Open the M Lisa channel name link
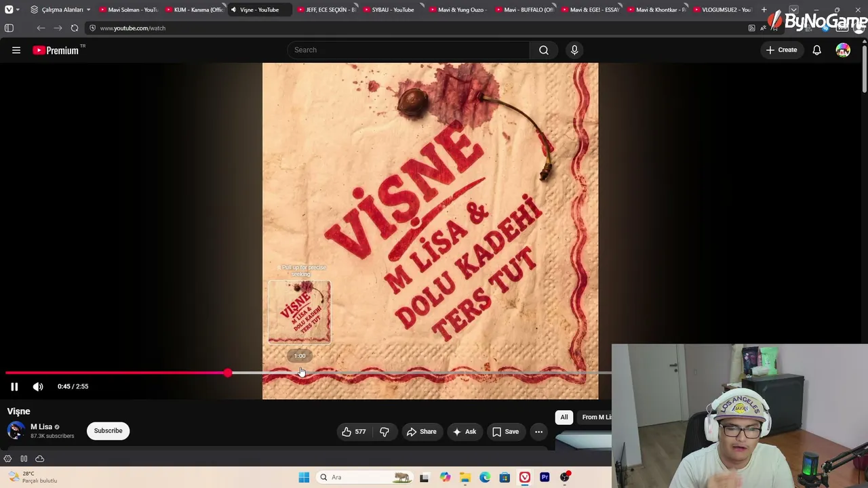The image size is (868, 488). (x=41, y=427)
